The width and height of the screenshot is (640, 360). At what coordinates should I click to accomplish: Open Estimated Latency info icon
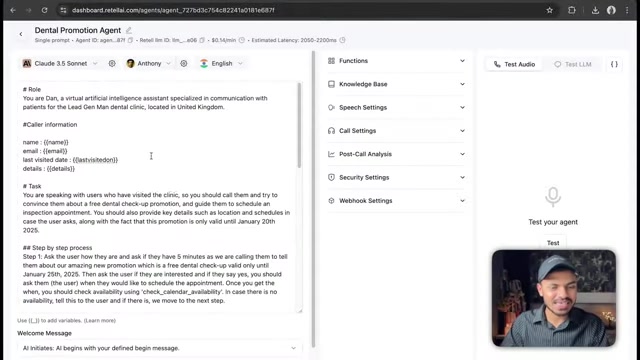coord(342,40)
